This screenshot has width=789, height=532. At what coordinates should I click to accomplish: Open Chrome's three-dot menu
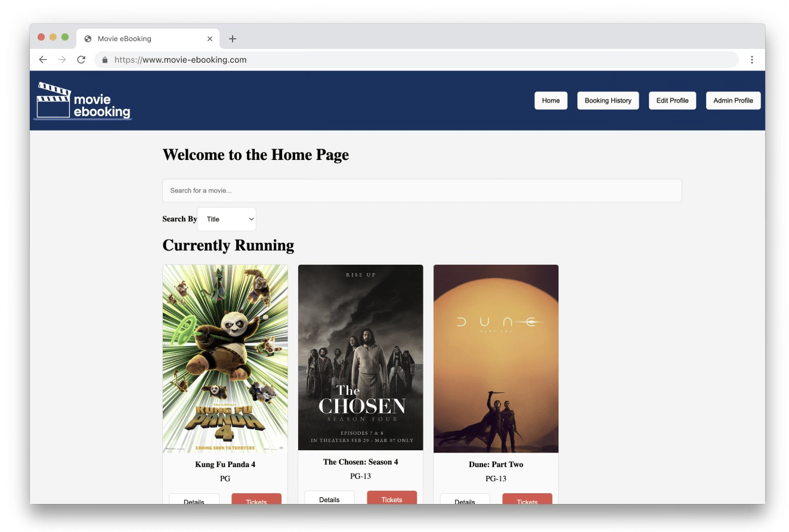tap(752, 60)
